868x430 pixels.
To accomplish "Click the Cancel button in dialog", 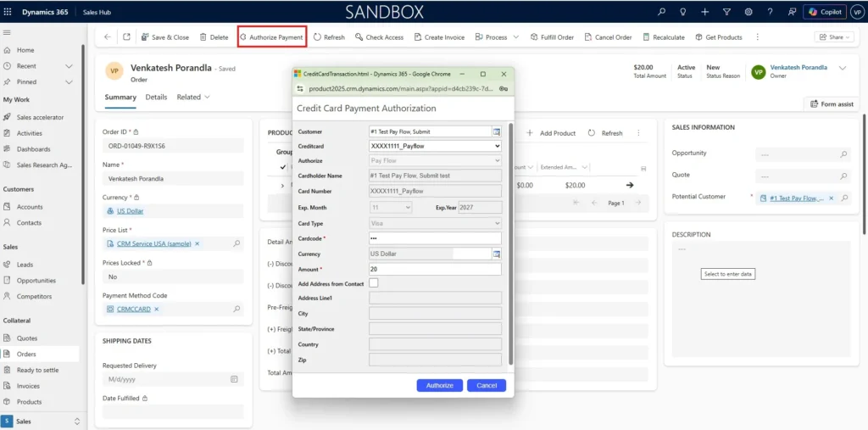I will point(487,386).
